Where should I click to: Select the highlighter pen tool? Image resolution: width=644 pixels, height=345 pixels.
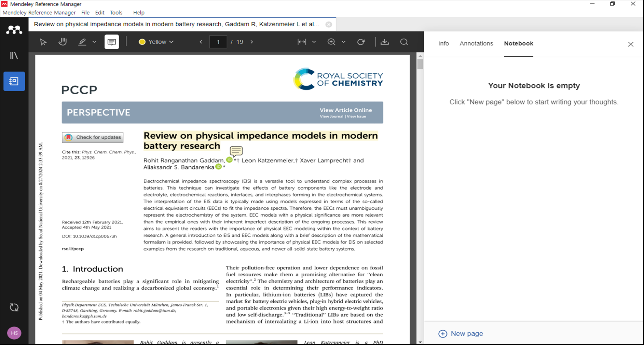coord(82,42)
